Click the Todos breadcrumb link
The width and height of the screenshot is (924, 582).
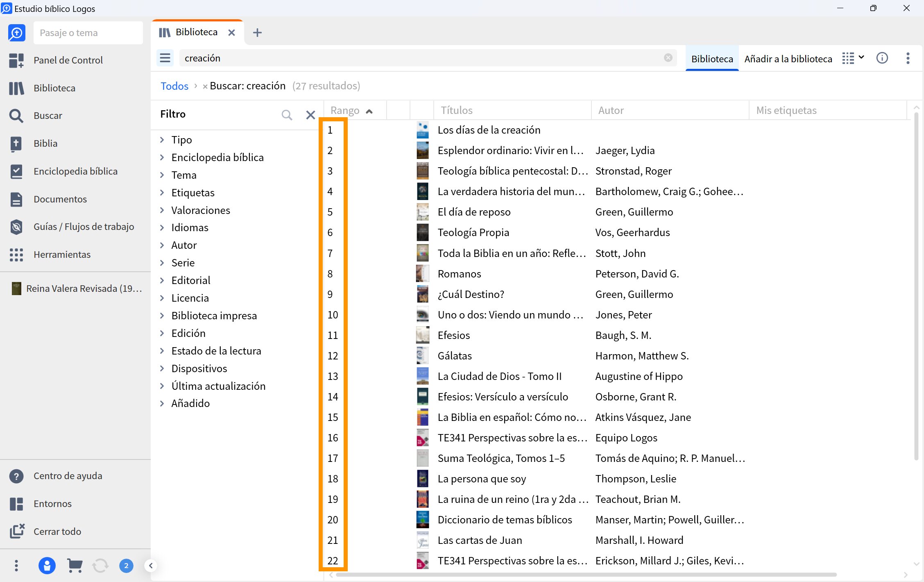[x=174, y=86]
